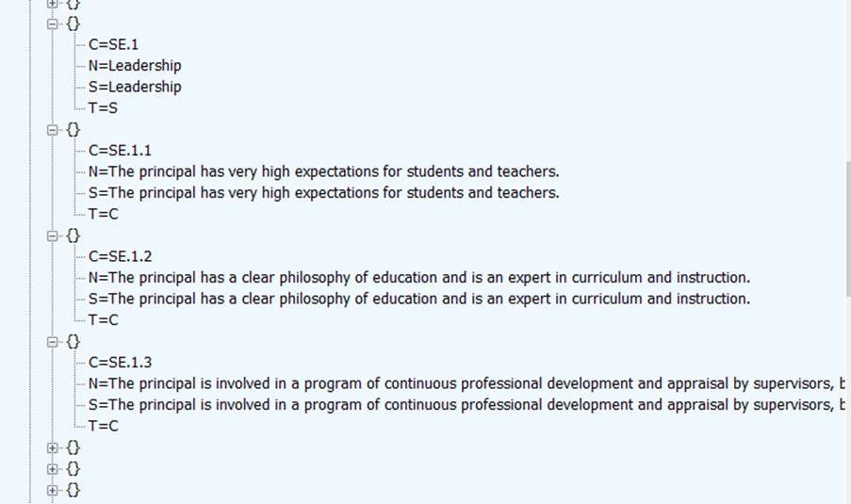
Task: Collapse the node containing C=SE.1.3
Action: point(53,341)
